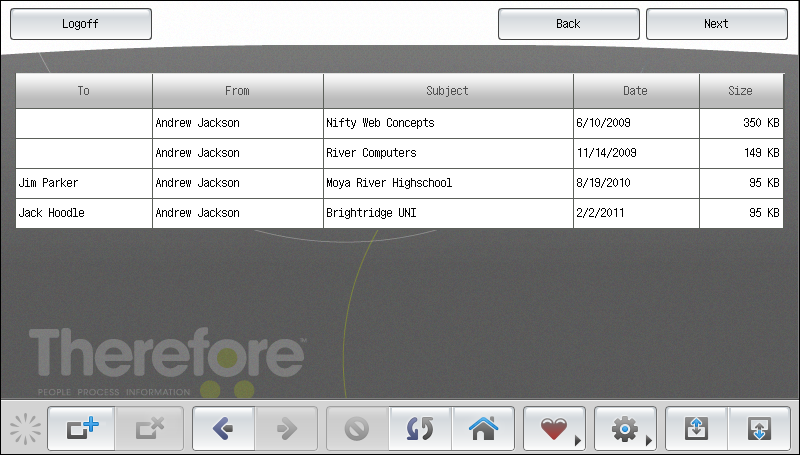The width and height of the screenshot is (800, 455).
Task: Click the scroll up page icon
Action: 697,429
